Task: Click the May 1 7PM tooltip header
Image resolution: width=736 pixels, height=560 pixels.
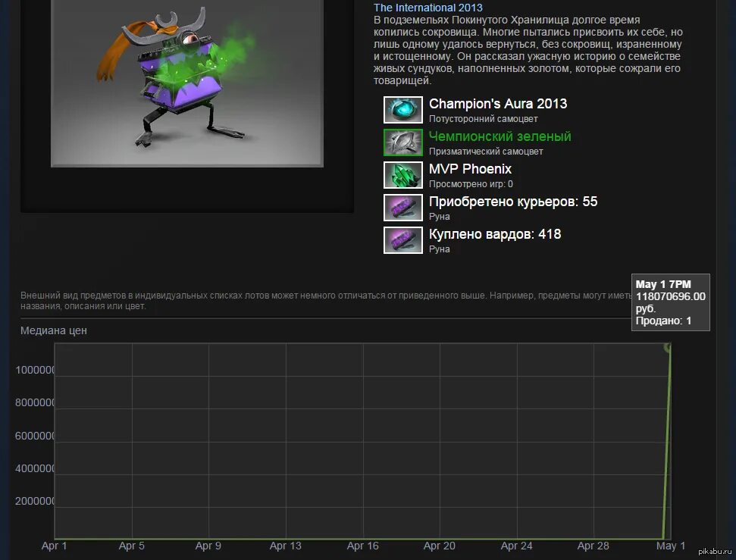Action: click(663, 284)
